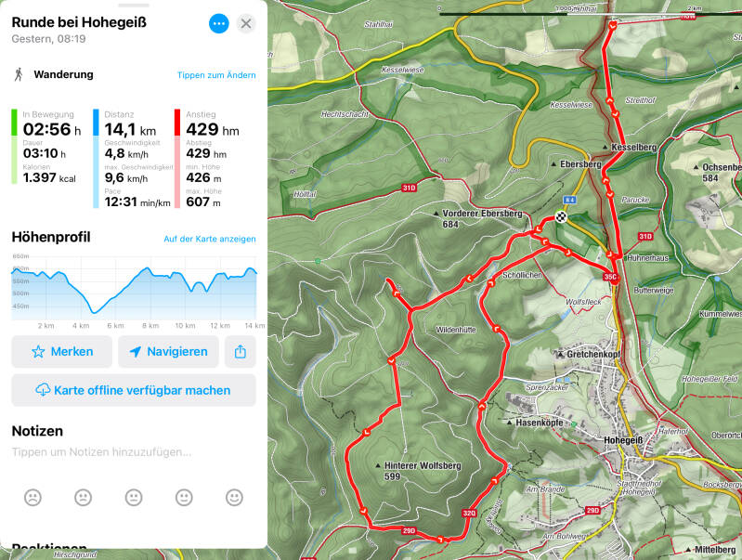This screenshot has width=742, height=560.
Task: Tap 'Tippen zum Ändern' link
Action: pyautogui.click(x=216, y=75)
